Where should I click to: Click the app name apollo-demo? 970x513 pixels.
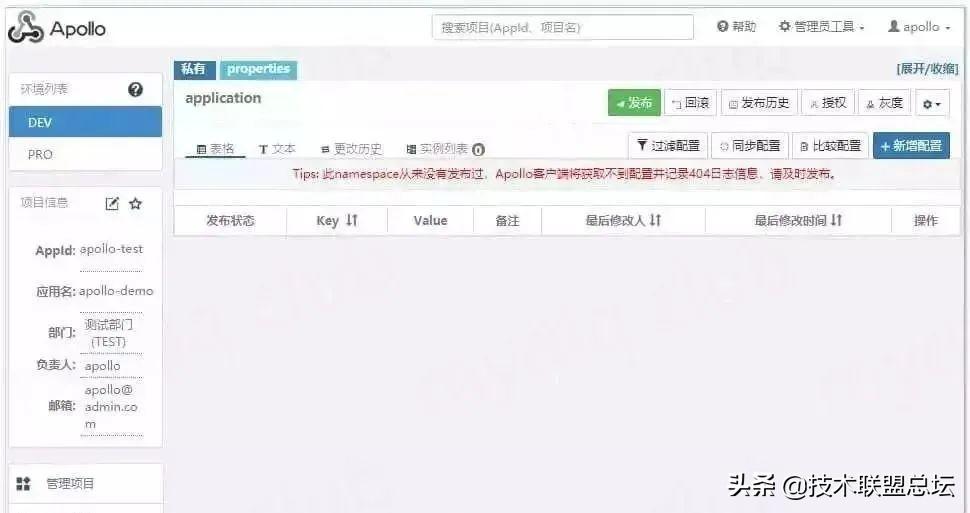coord(116,290)
